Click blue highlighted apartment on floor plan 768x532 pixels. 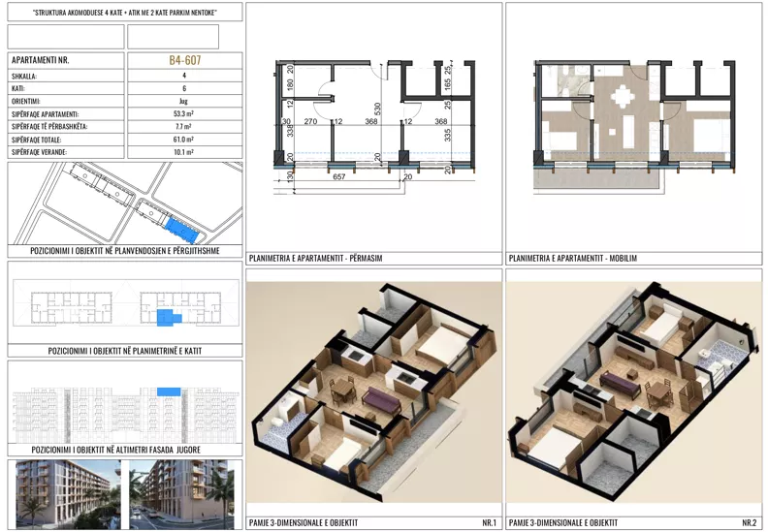[169, 317]
